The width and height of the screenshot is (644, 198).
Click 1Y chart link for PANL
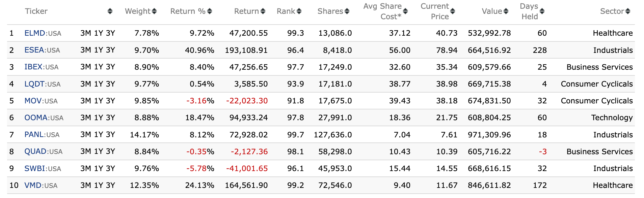[x=99, y=135]
